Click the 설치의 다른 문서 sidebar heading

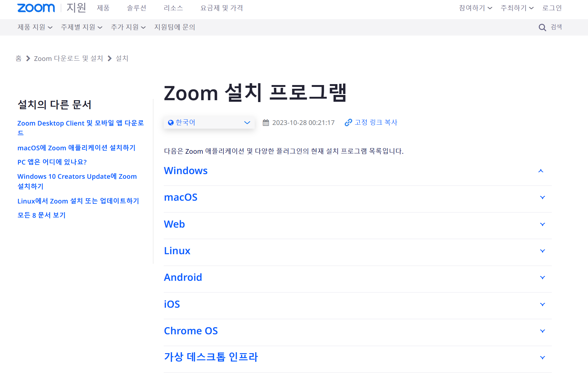tap(54, 105)
